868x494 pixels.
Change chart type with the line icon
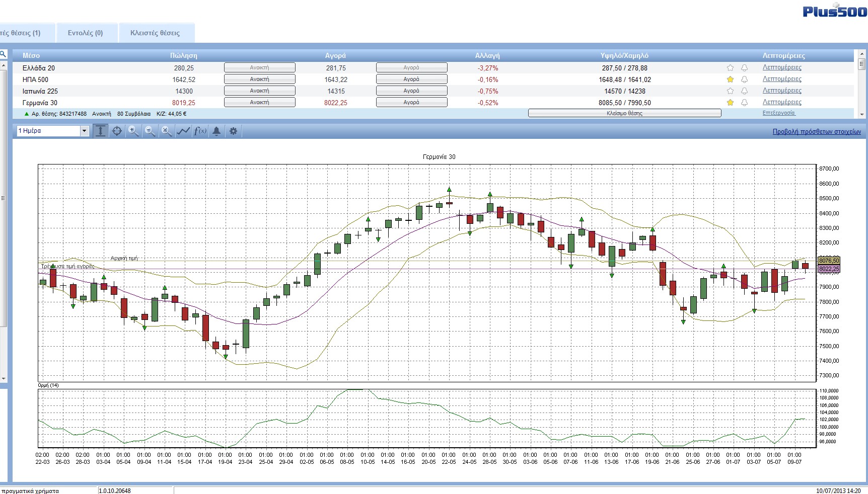[183, 131]
